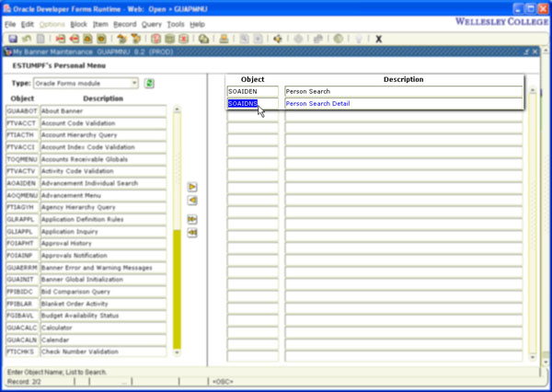Click the highlighted SOAIDNS object field
Viewport: 552px width, 392px height.
(x=252, y=104)
